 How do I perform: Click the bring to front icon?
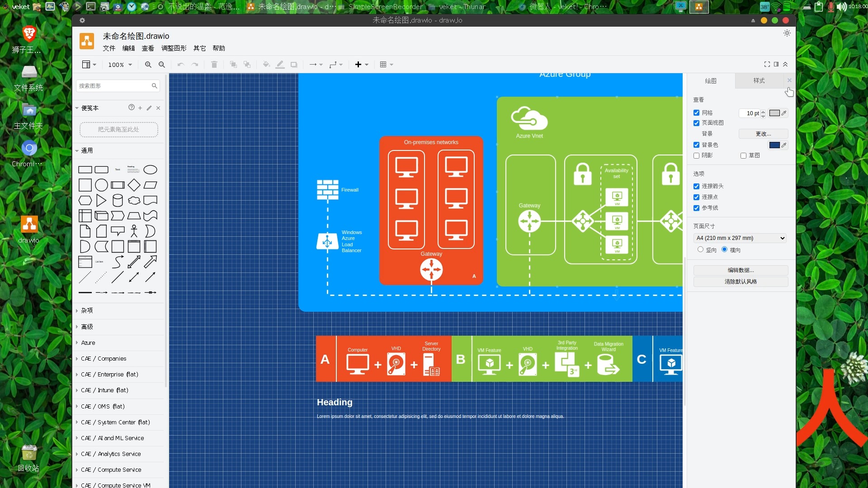point(233,65)
